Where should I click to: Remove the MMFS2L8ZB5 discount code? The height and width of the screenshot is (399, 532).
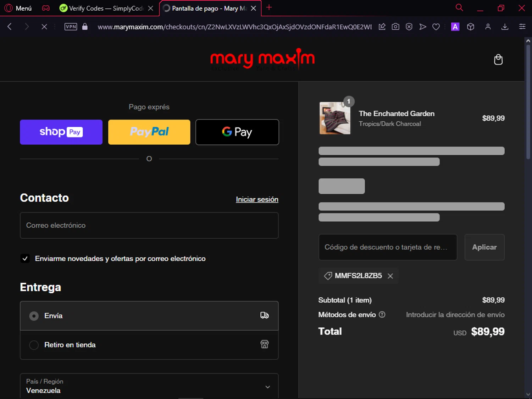390,276
